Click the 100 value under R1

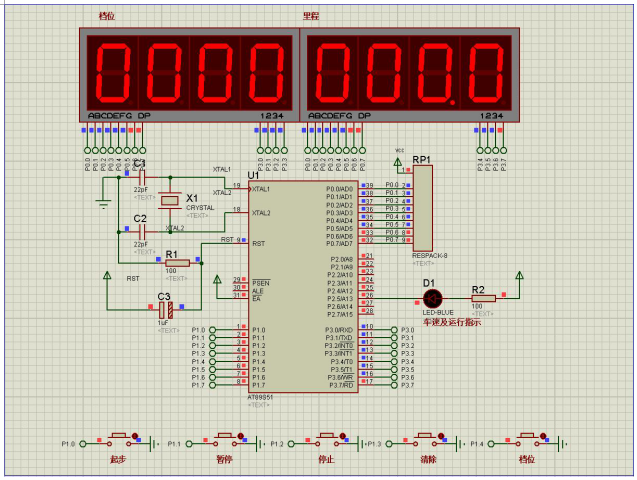(x=171, y=271)
